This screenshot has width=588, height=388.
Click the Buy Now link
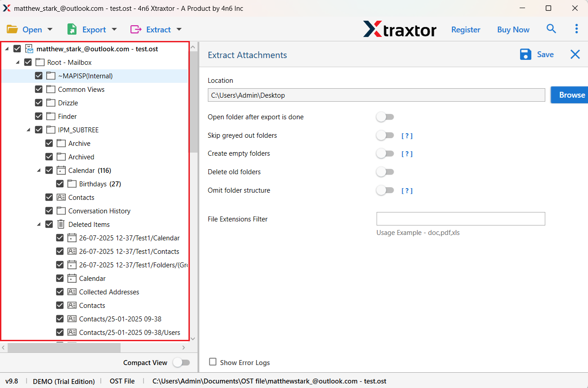pos(513,29)
